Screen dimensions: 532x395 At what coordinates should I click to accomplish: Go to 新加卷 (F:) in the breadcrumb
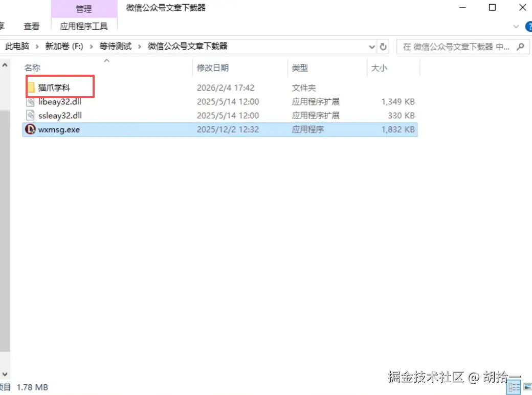coord(64,46)
